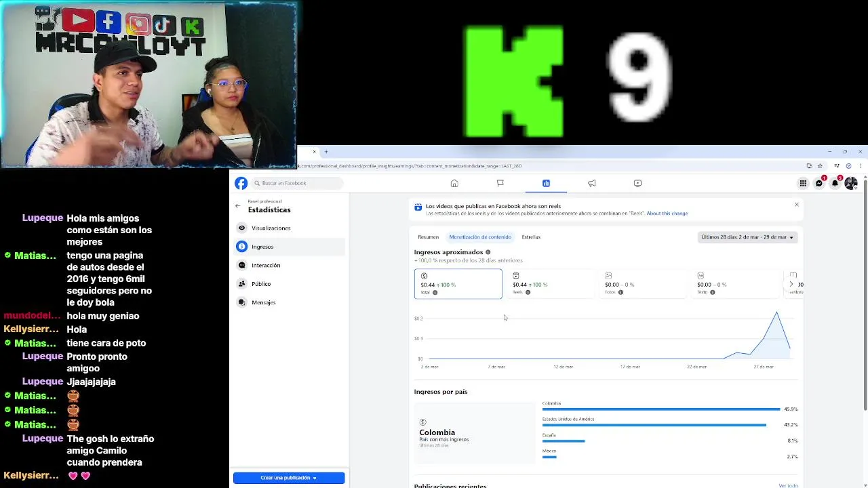Click the info icon next to Texto
The image size is (868, 488).
click(x=712, y=292)
